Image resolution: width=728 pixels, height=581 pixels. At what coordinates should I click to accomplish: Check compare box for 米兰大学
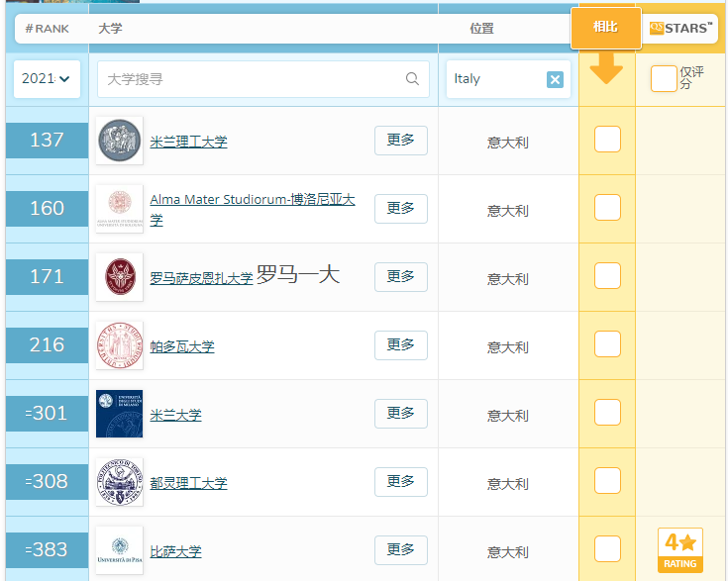point(607,412)
